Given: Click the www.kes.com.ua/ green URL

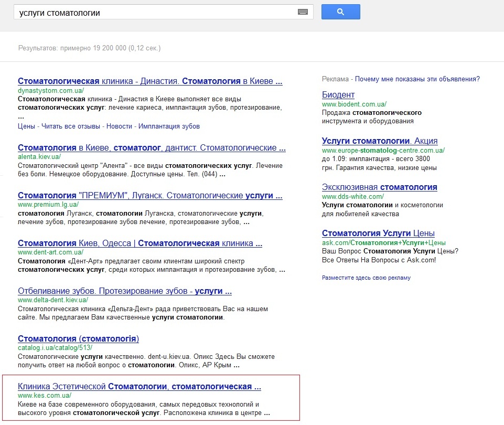Looking at the screenshot, I should [45, 396].
